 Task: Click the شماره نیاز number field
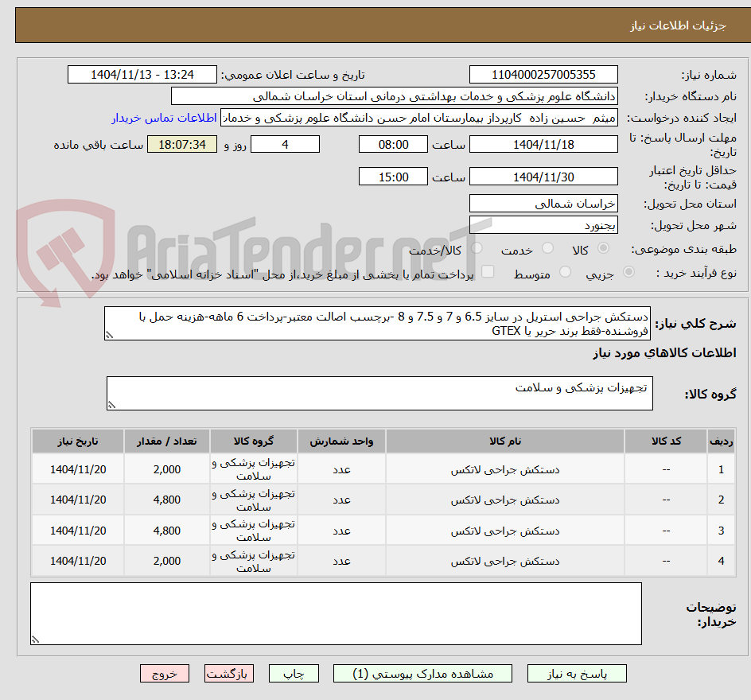click(x=543, y=75)
